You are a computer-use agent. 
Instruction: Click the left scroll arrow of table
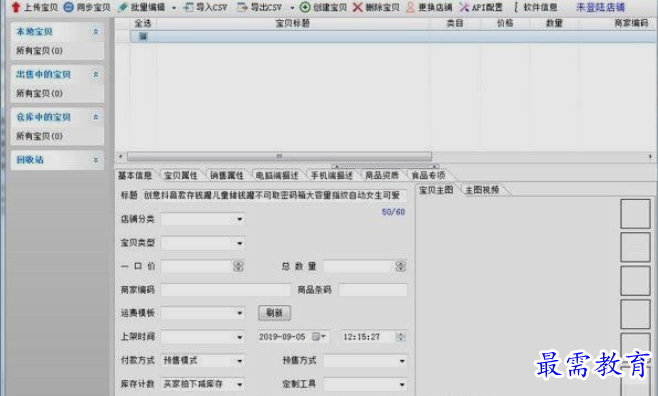click(121, 156)
